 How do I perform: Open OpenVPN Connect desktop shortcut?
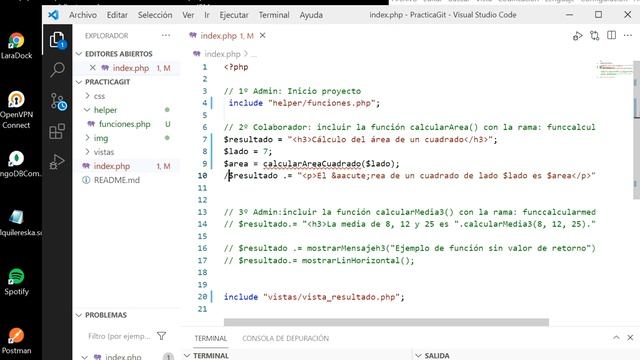pos(16,110)
